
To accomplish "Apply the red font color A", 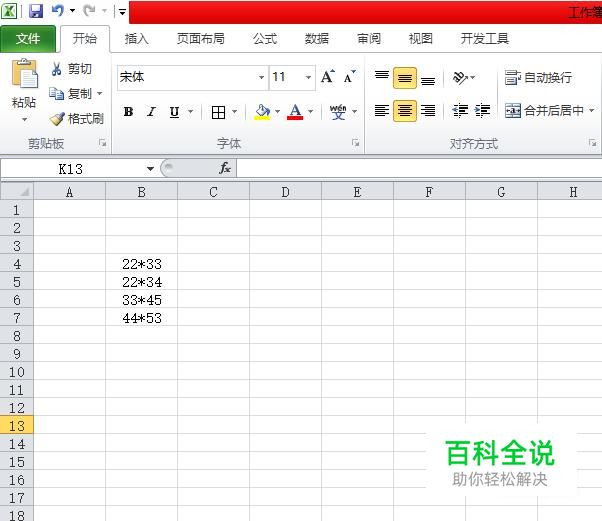I will [x=295, y=112].
